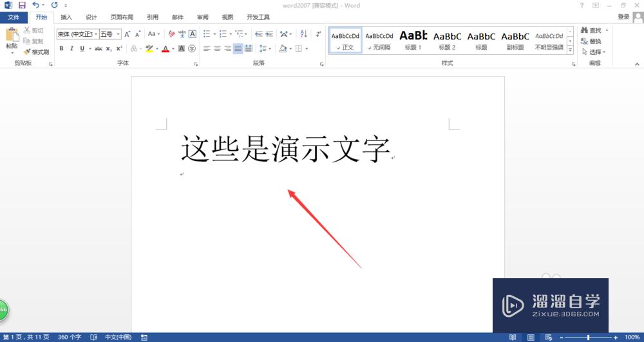This screenshot has width=644, height=342.
Task: Open the proofing check status icon
Action: [x=93, y=337]
